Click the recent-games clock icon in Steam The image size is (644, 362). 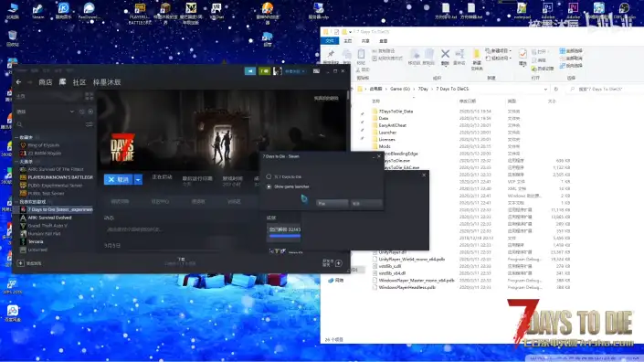point(81,112)
